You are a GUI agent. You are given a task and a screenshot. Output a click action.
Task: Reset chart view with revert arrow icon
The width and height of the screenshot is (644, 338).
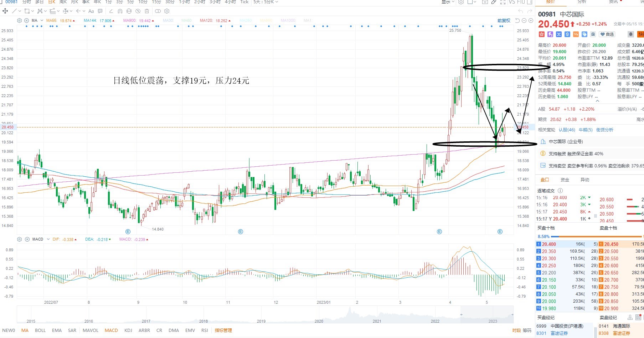[x=517, y=20]
